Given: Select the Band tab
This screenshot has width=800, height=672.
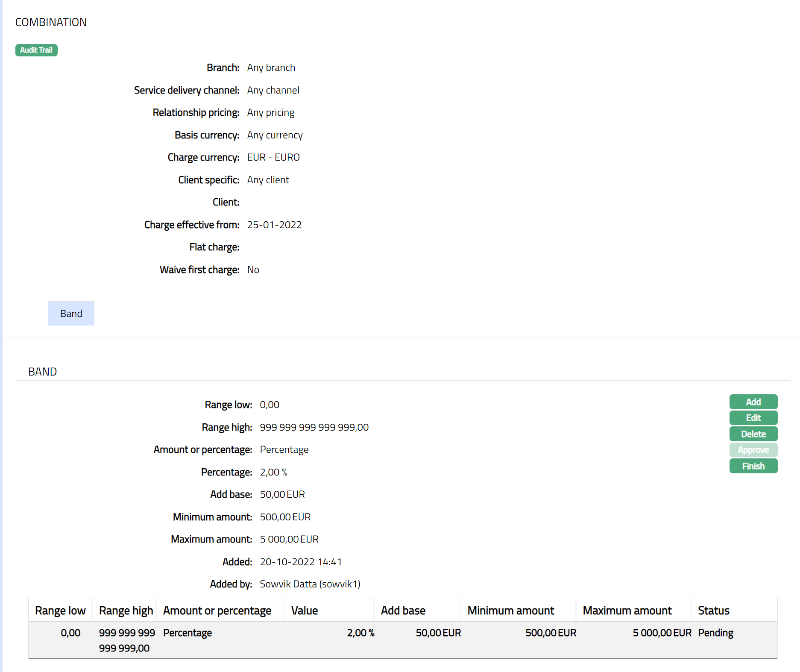Looking at the screenshot, I should pos(71,314).
